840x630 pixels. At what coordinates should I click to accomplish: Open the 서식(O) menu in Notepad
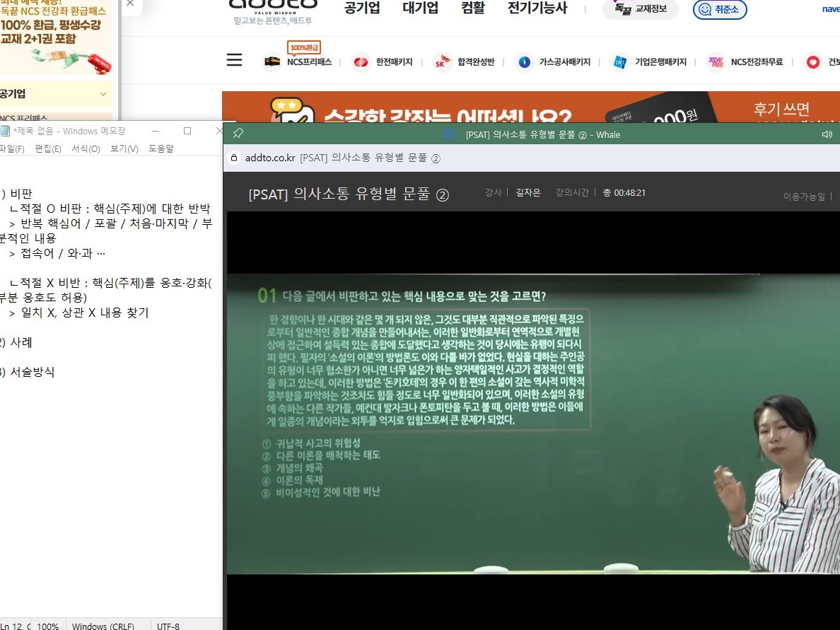[86, 148]
